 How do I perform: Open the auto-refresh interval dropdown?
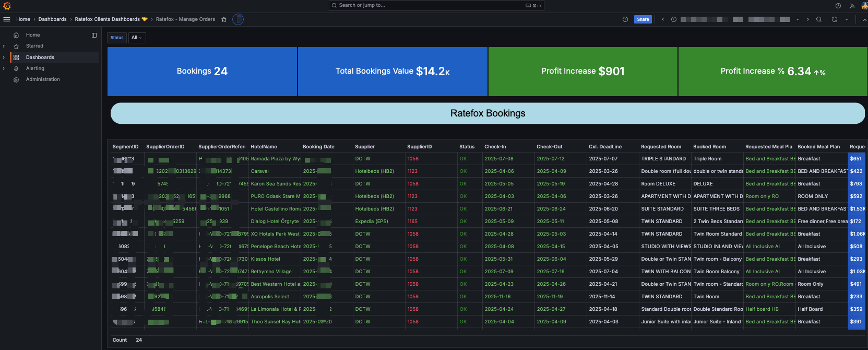pos(847,19)
